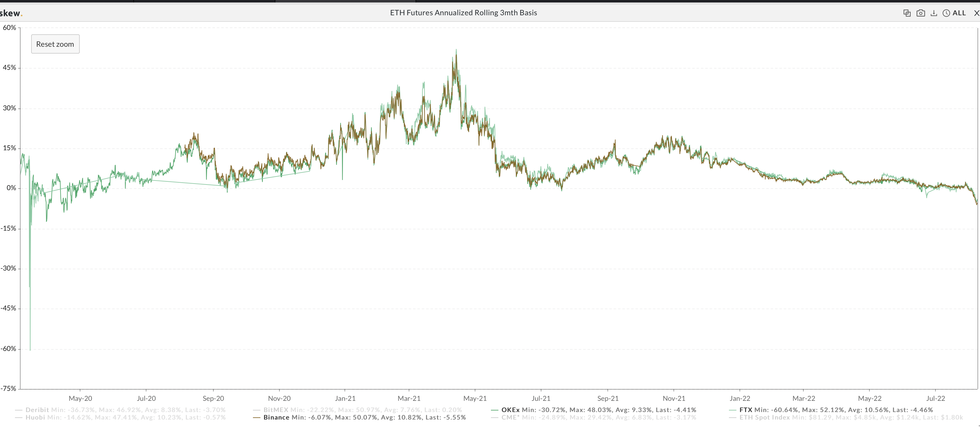
Task: Hide the Binance series in legend
Action: [359, 417]
